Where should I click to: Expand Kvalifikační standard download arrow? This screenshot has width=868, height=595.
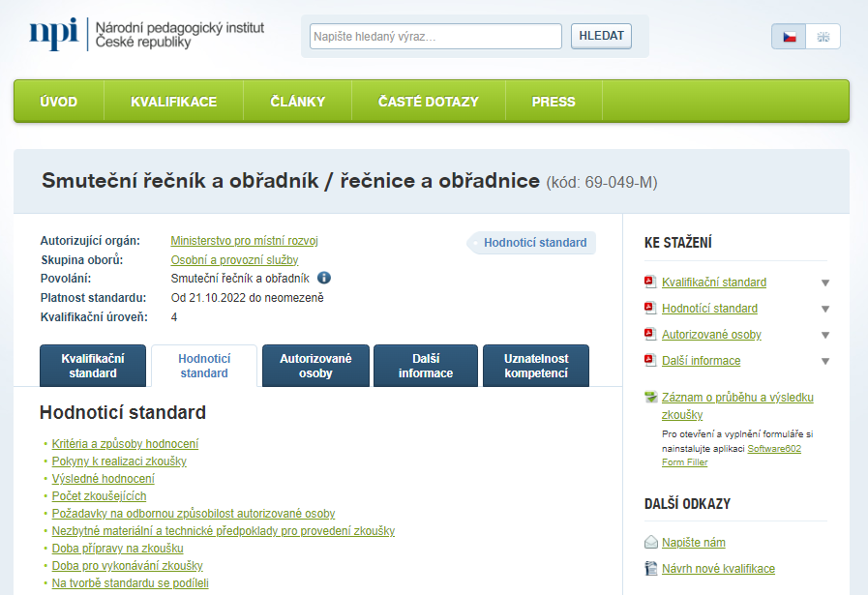(x=825, y=283)
